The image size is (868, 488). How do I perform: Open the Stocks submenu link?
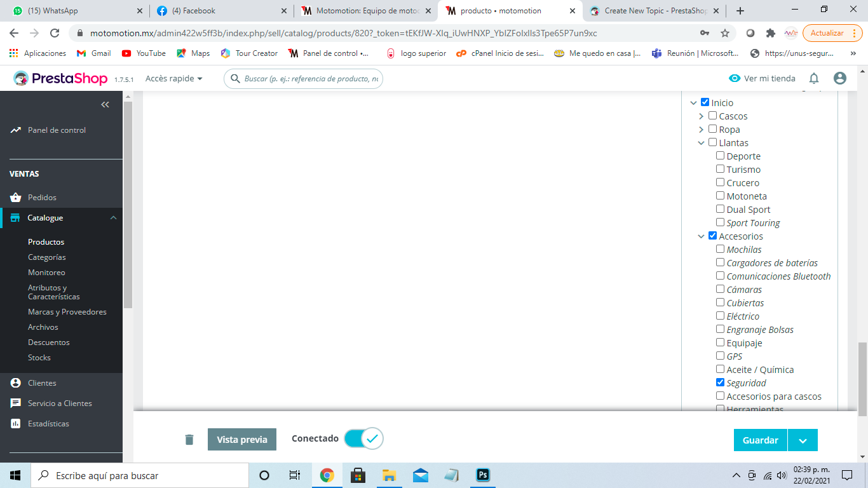tap(39, 358)
